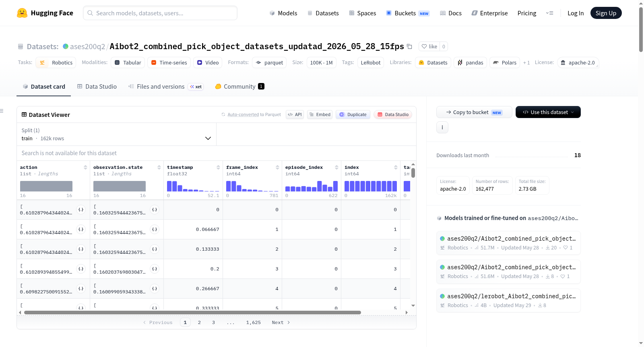Expand the Use this dataset dropdown

(548, 112)
